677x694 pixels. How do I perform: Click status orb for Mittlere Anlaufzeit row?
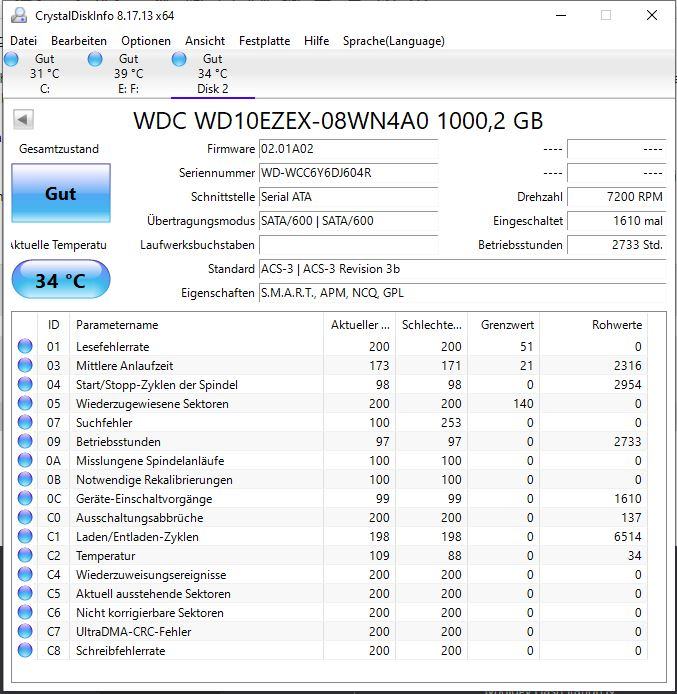[25, 365]
